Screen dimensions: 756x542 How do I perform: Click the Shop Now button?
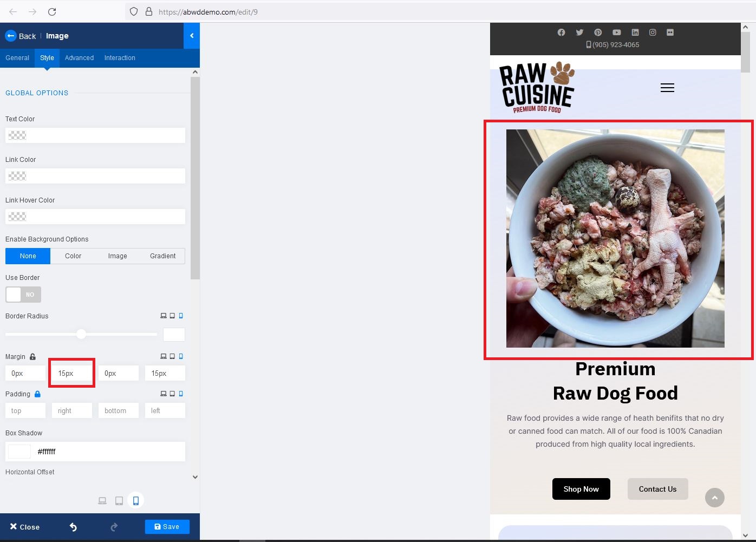click(581, 489)
